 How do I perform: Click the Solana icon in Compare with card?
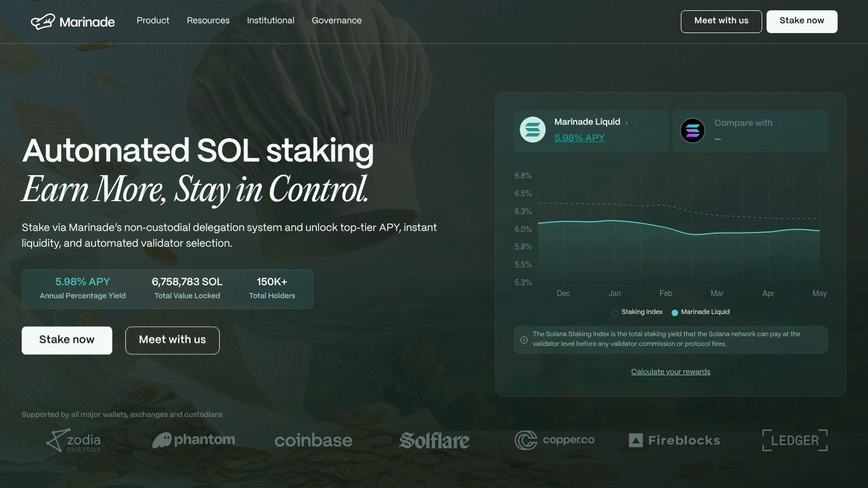(x=693, y=131)
